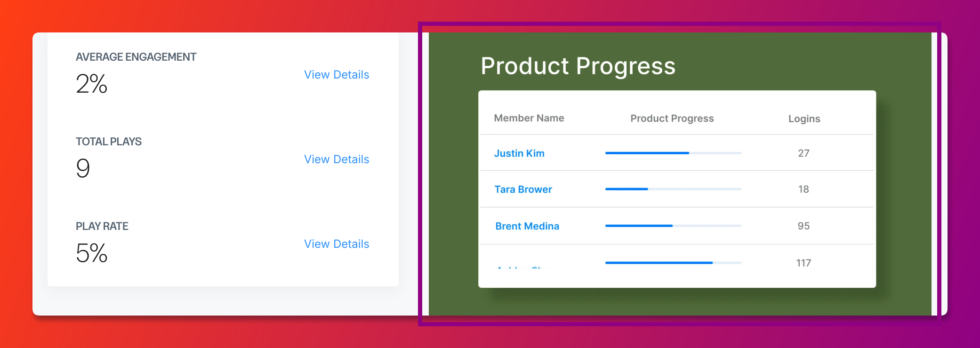
Task: Click the 5% play rate value
Action: [x=92, y=253]
